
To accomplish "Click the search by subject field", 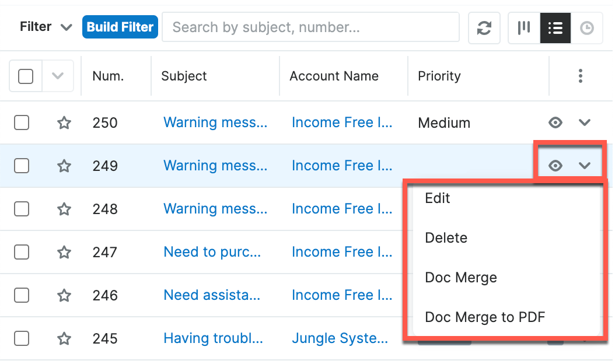I will coord(310,27).
